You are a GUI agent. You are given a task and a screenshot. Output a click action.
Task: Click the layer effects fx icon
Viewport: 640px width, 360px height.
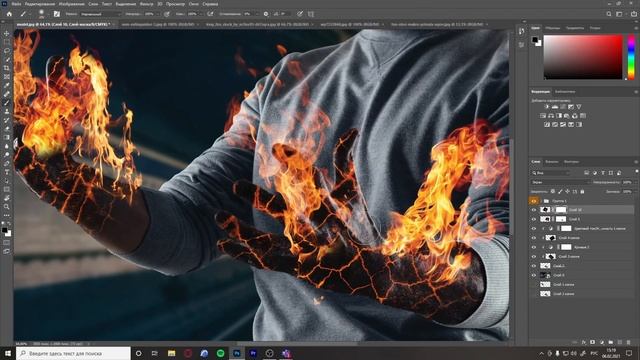584,342
